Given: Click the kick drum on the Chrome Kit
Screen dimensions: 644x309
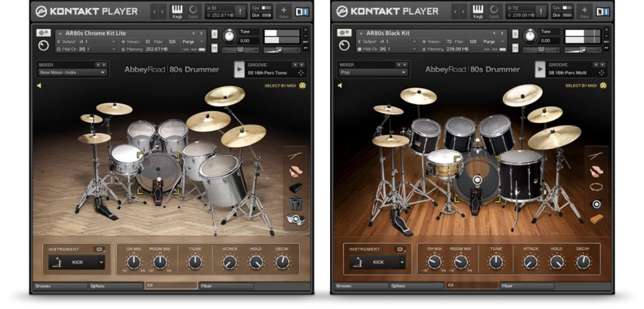Looking at the screenshot, I should [x=159, y=174].
